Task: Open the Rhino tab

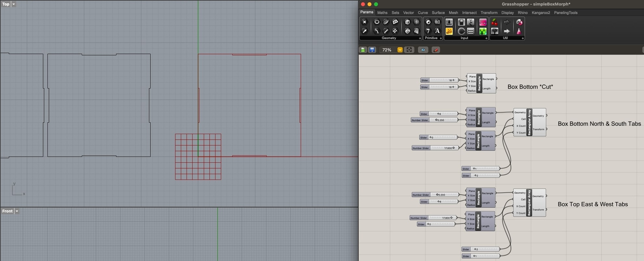Action: click(523, 13)
